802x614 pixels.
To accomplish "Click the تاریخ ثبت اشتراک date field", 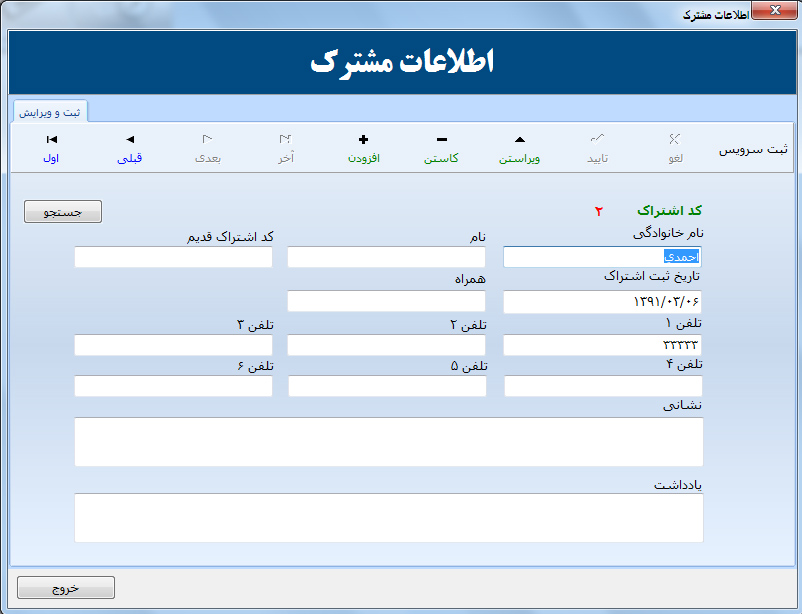I will point(602,302).
